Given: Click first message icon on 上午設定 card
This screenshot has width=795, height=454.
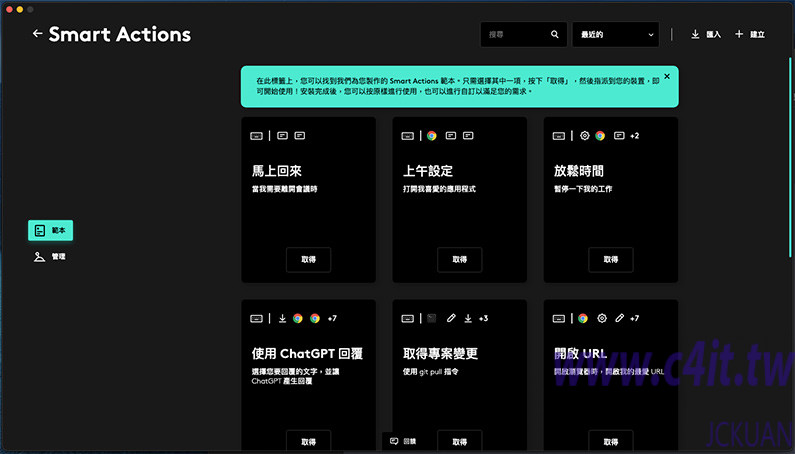Looking at the screenshot, I should point(451,135).
